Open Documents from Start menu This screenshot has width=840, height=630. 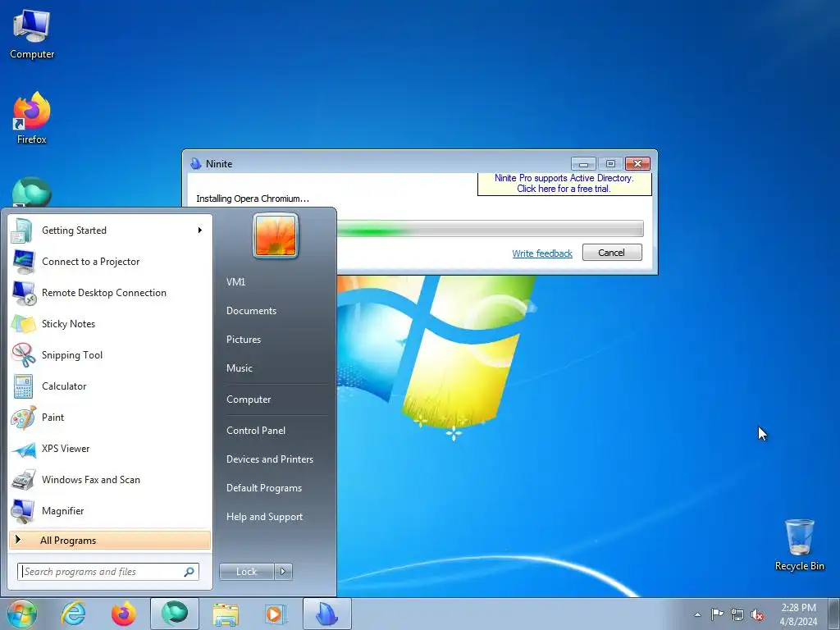pos(251,311)
